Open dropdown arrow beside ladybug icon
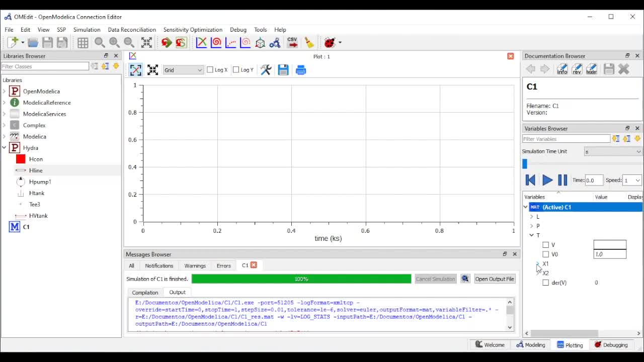This screenshot has width=644, height=362. pos(340,43)
